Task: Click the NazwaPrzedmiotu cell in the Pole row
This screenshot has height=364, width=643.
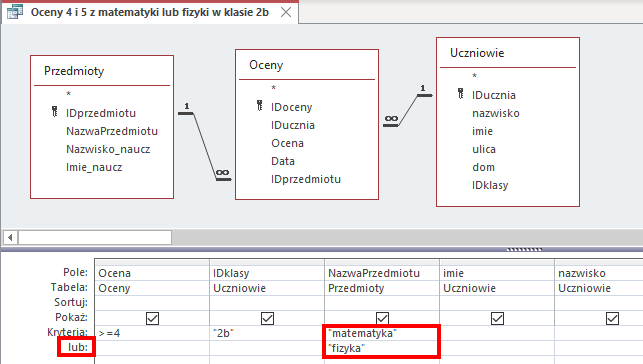Action: tap(382, 273)
